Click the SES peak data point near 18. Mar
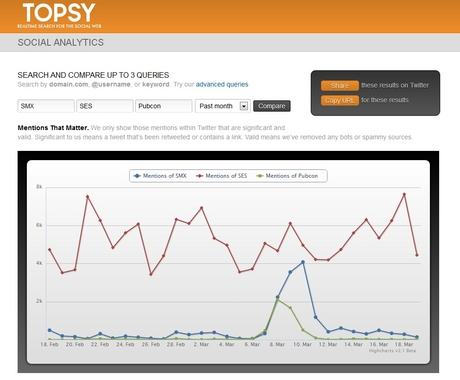The width and height of the screenshot is (460, 380). tap(404, 194)
